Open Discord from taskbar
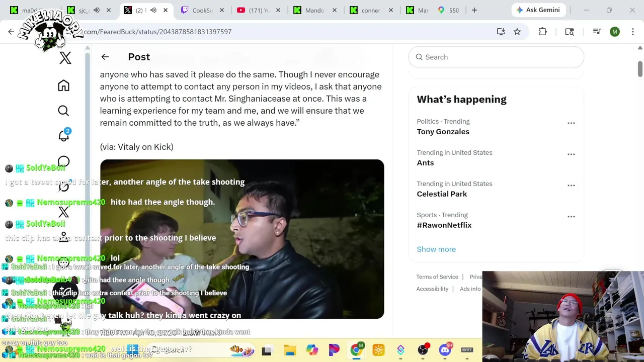This screenshot has width=644, height=362. (x=445, y=350)
